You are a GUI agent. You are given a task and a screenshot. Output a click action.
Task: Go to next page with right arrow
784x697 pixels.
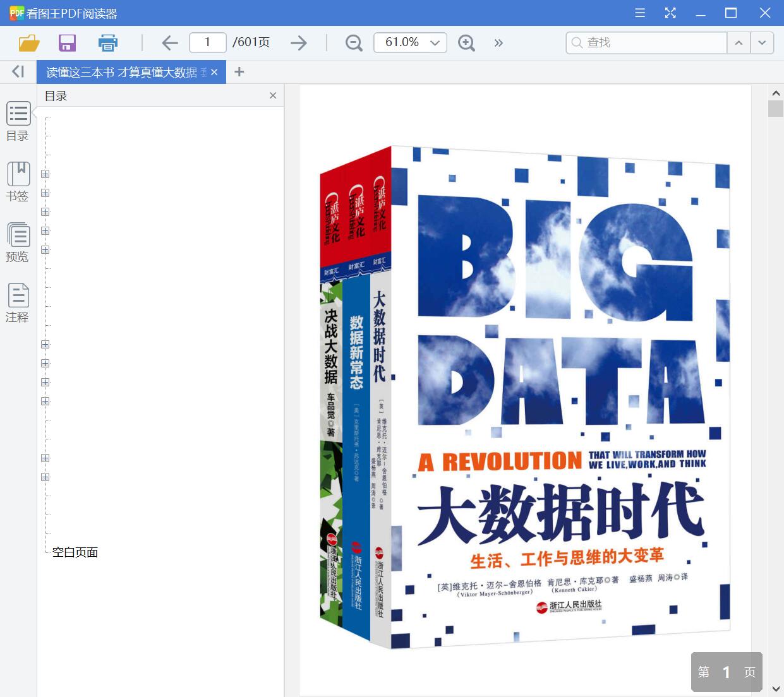coord(299,43)
